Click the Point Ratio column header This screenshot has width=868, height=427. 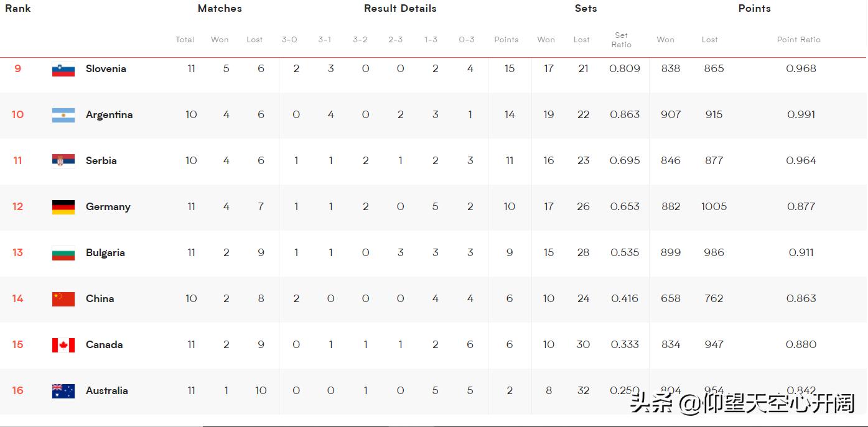pos(798,40)
